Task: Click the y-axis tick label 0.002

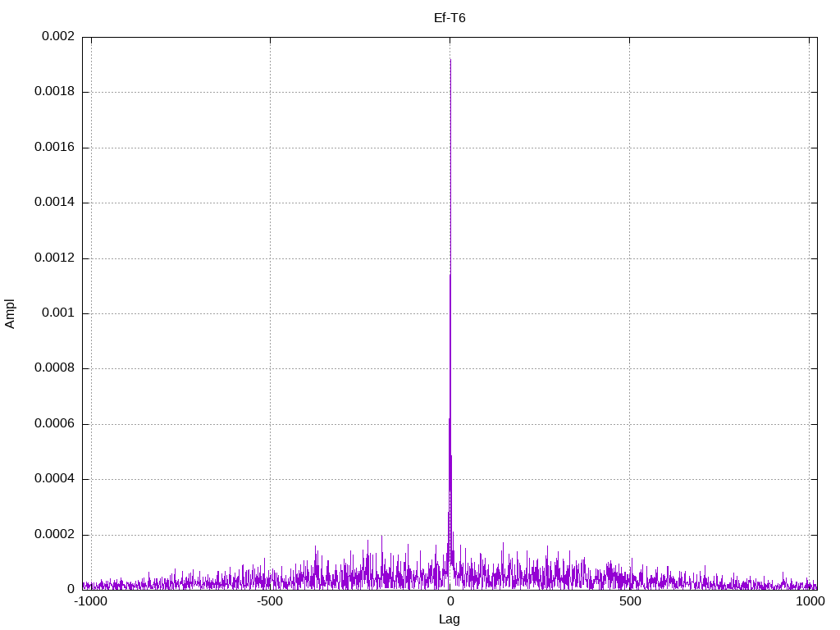Action: click(58, 36)
